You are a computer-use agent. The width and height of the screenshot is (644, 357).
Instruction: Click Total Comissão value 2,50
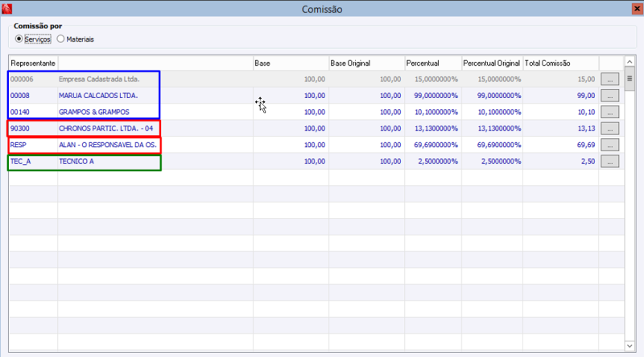click(x=588, y=162)
